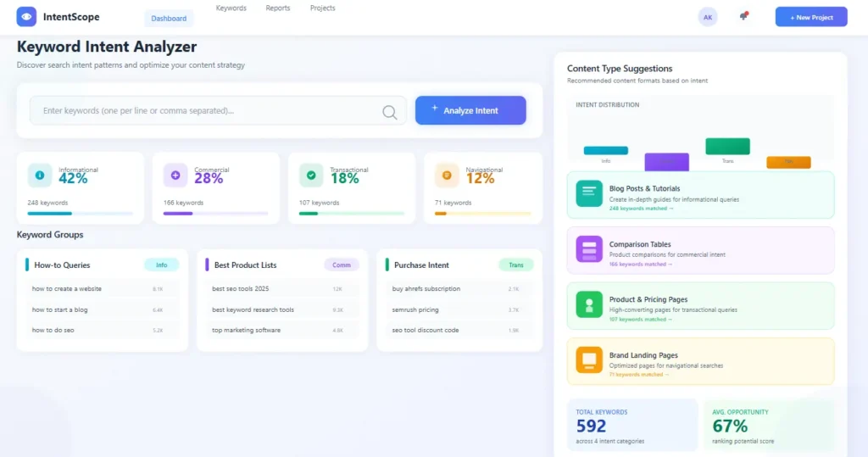The image size is (868, 457).
Task: Click the search magnifier icon in keyword field
Action: 390,113
